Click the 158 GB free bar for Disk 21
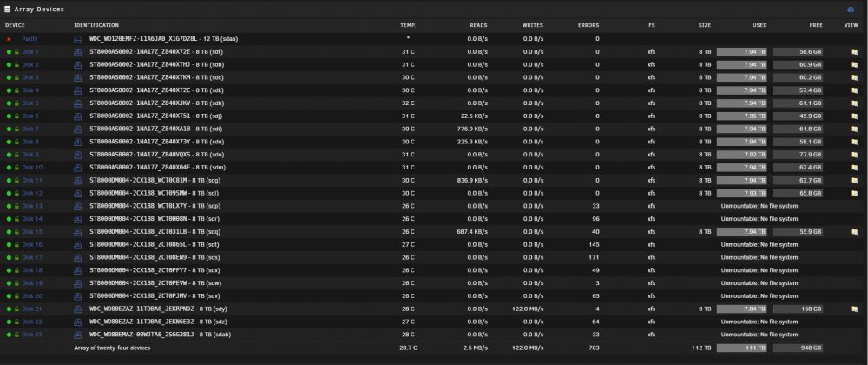Screen dimensions: 868x365 click(798, 309)
